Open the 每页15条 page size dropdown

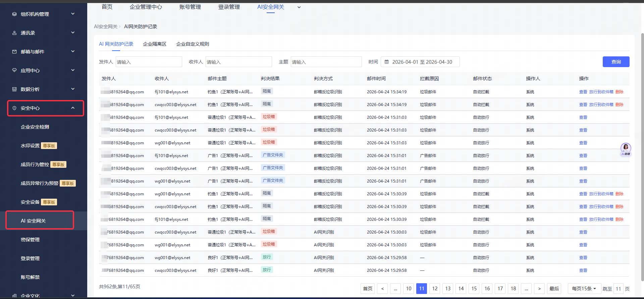coord(584,289)
